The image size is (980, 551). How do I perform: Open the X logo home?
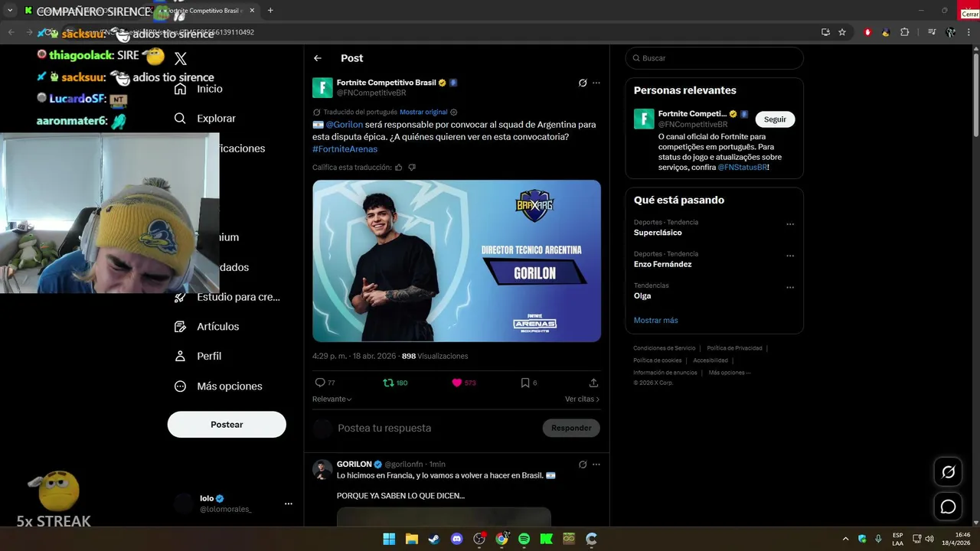181,58
